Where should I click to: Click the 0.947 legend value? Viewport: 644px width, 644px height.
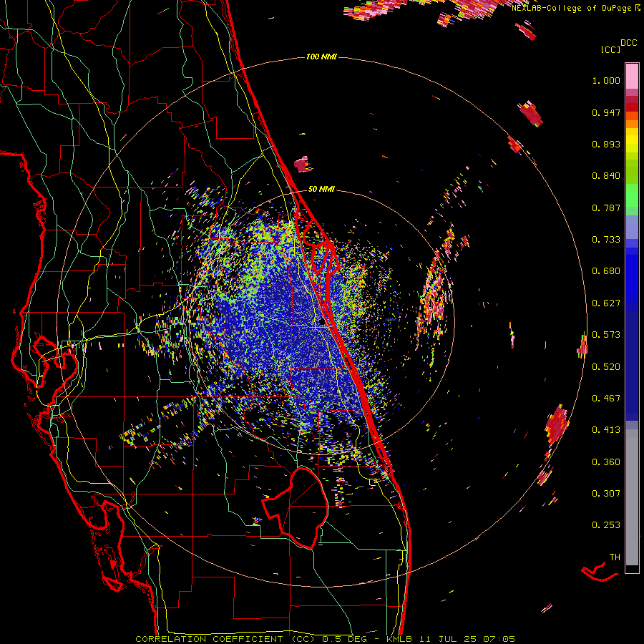pyautogui.click(x=606, y=112)
